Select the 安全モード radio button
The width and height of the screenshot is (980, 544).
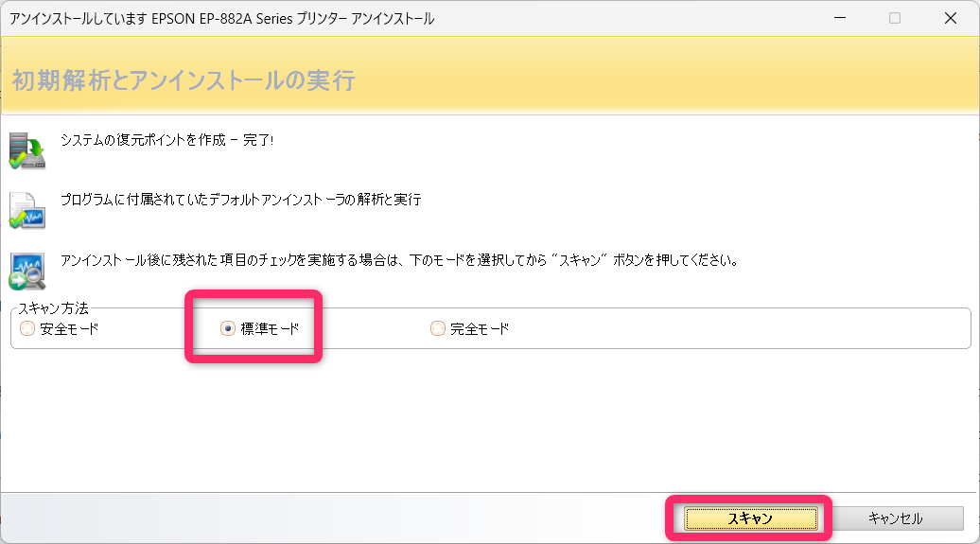[27, 329]
